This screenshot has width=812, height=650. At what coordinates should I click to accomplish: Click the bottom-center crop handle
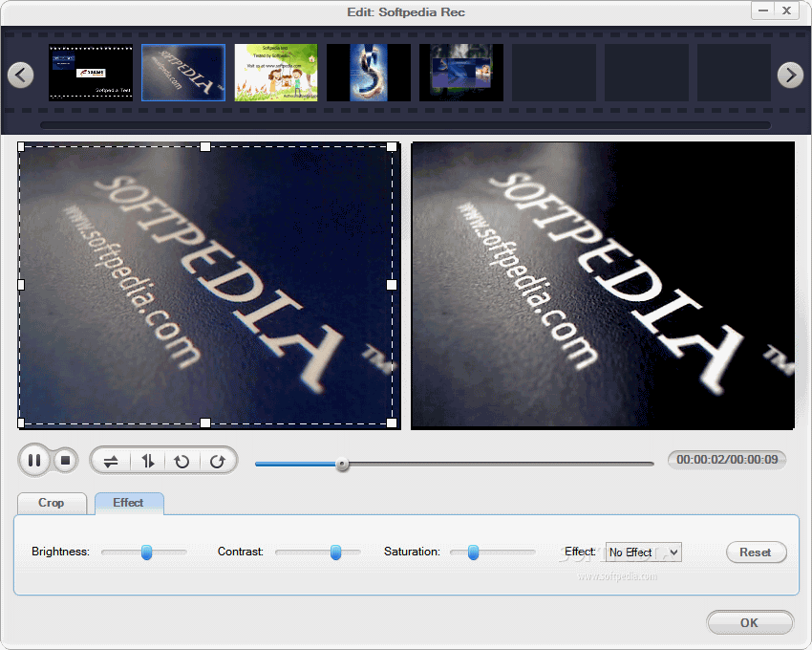(x=205, y=422)
